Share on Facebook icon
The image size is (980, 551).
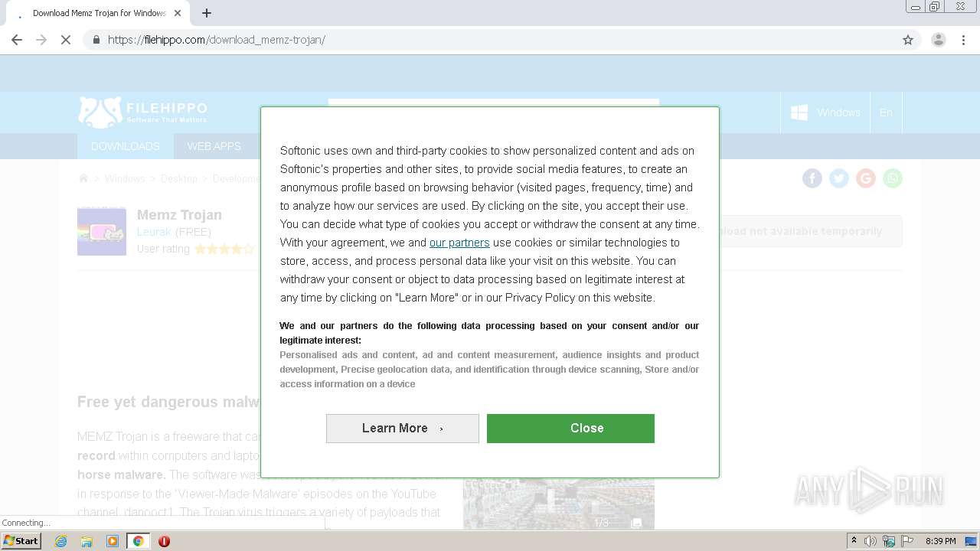pyautogui.click(x=812, y=178)
